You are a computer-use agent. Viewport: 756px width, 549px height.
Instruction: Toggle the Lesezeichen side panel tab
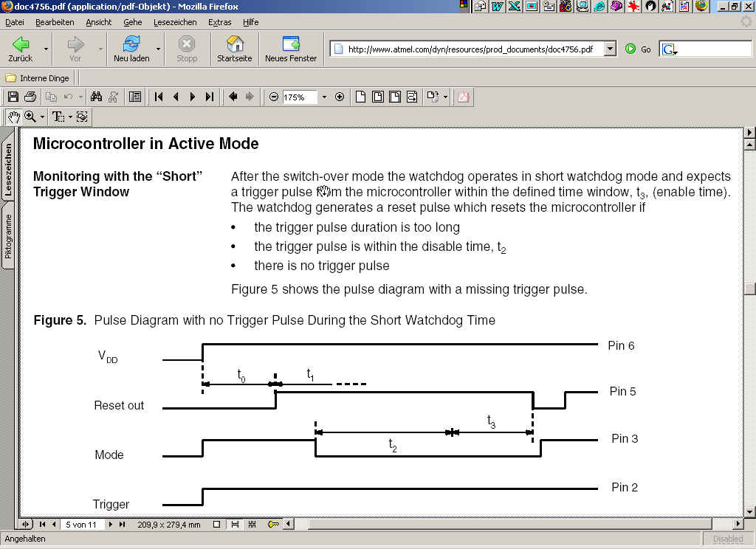click(x=9, y=170)
